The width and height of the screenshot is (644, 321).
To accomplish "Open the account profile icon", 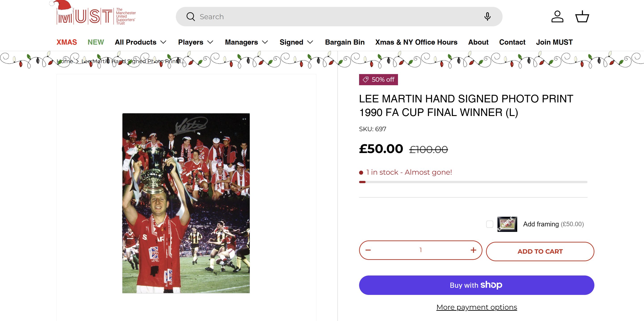I will pos(557,17).
